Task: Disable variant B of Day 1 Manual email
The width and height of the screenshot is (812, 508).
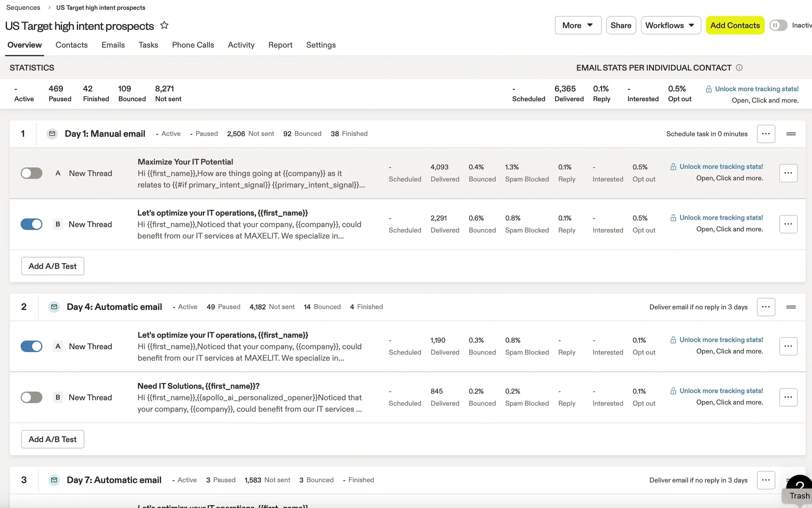Action: (x=31, y=224)
